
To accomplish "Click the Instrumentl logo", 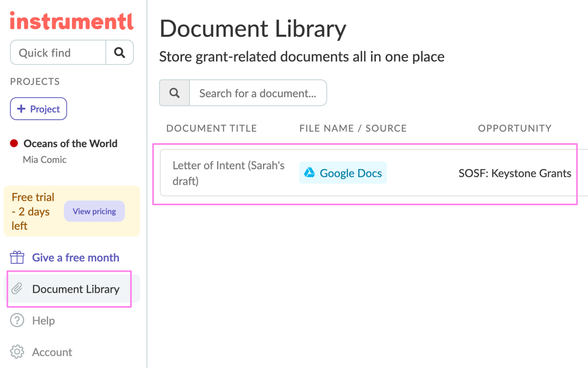I will (x=72, y=21).
